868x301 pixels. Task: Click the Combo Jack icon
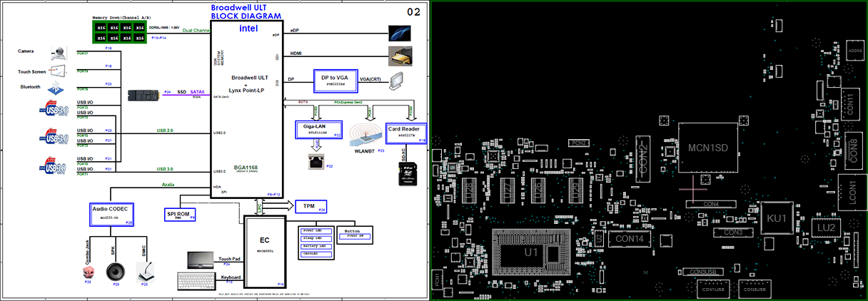pos(88,272)
